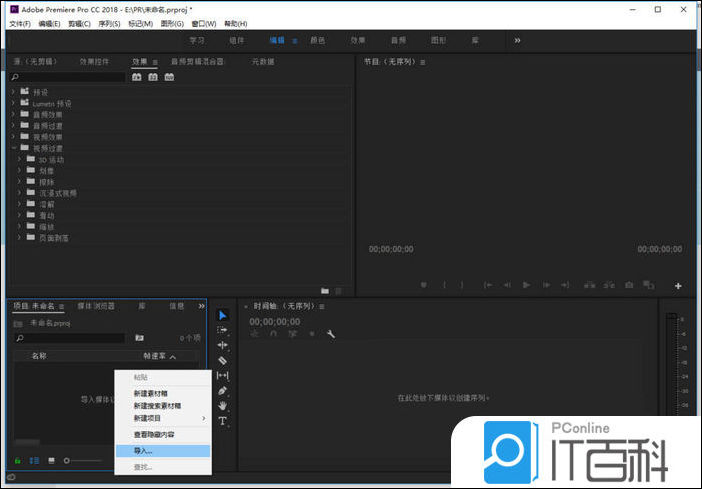Click the Export Frame camera icon
This screenshot has width=702, height=489.
[629, 285]
